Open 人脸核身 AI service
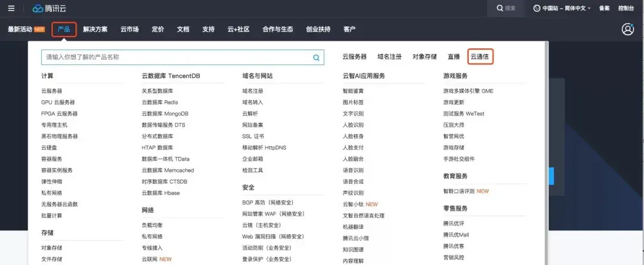 (x=353, y=136)
